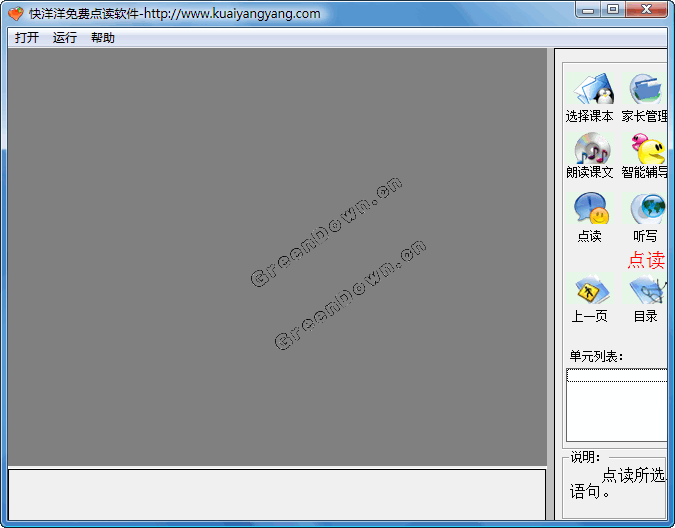Viewport: 675px width, 528px height.
Task: Click the 朗读课文 music disc icon
Action: (x=592, y=148)
